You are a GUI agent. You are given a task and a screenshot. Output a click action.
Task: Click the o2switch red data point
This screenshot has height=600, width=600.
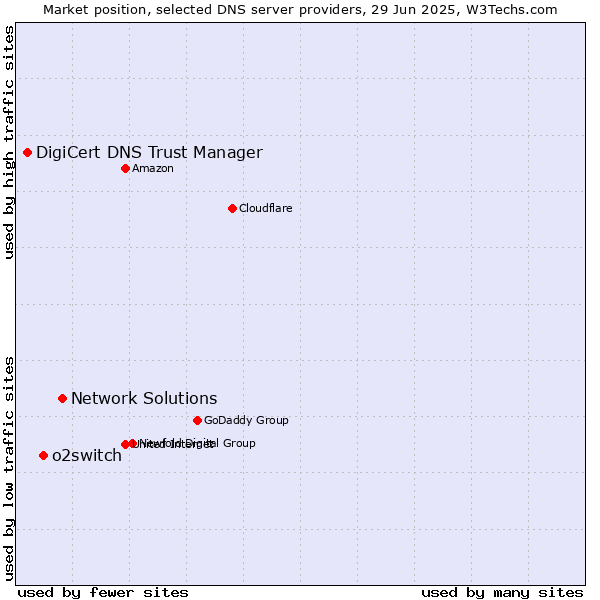pos(44,456)
